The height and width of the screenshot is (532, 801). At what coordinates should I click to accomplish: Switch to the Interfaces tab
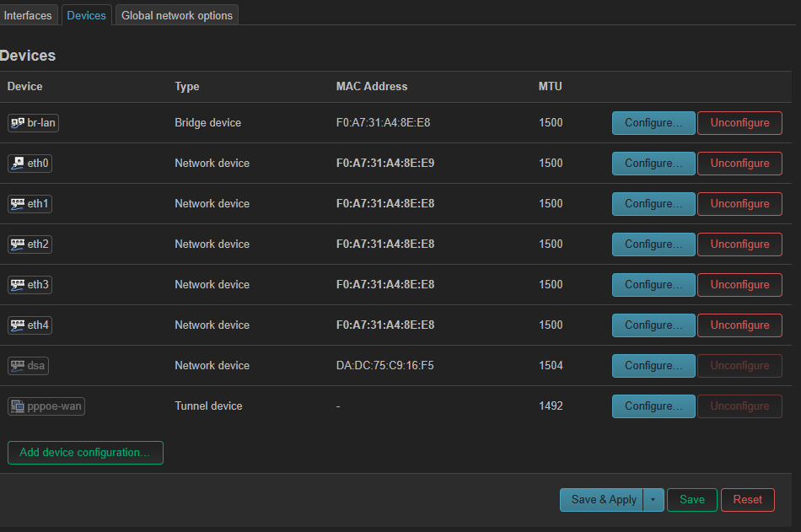pos(28,15)
